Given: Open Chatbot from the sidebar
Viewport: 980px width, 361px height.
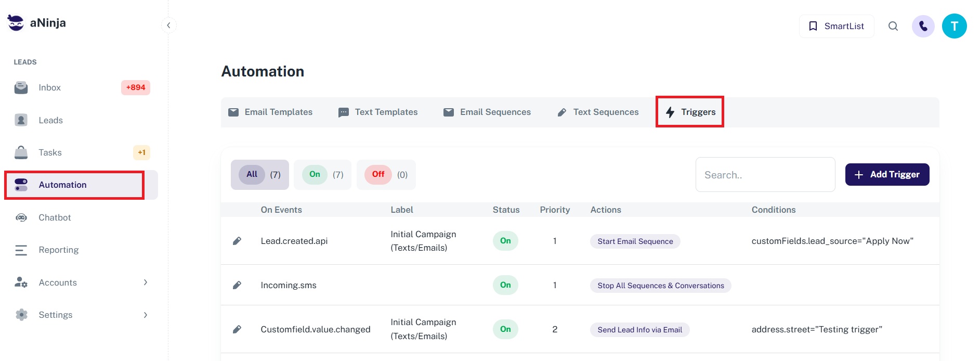Looking at the screenshot, I should click(x=55, y=217).
